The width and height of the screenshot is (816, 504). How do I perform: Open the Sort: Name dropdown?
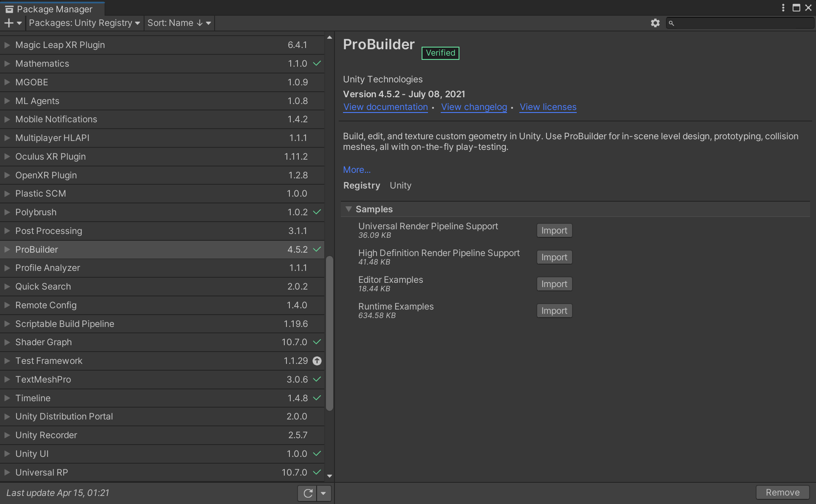pyautogui.click(x=179, y=23)
